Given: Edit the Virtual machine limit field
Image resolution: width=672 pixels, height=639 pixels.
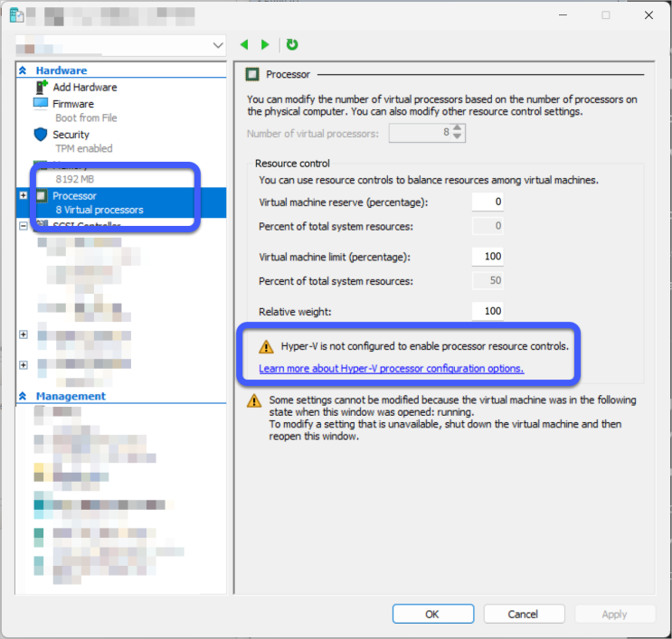Looking at the screenshot, I should (x=487, y=257).
